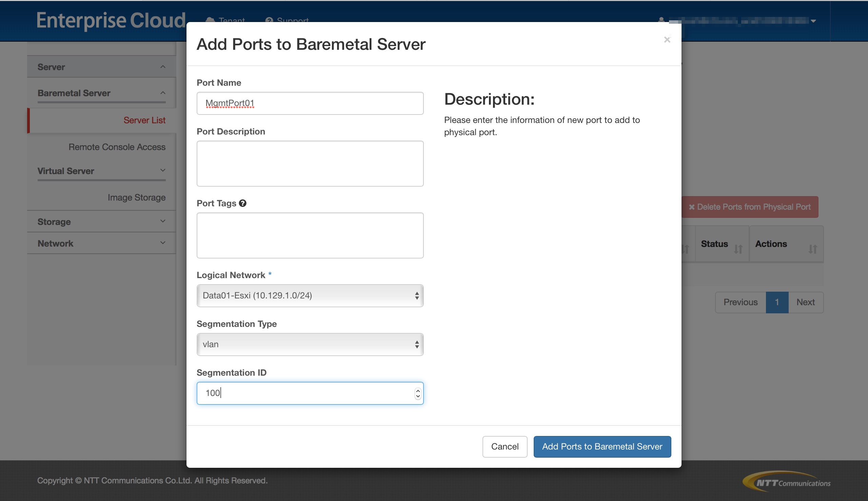This screenshot has height=501, width=868.
Task: Click the Port Tags help question-mark icon
Action: [x=243, y=203]
